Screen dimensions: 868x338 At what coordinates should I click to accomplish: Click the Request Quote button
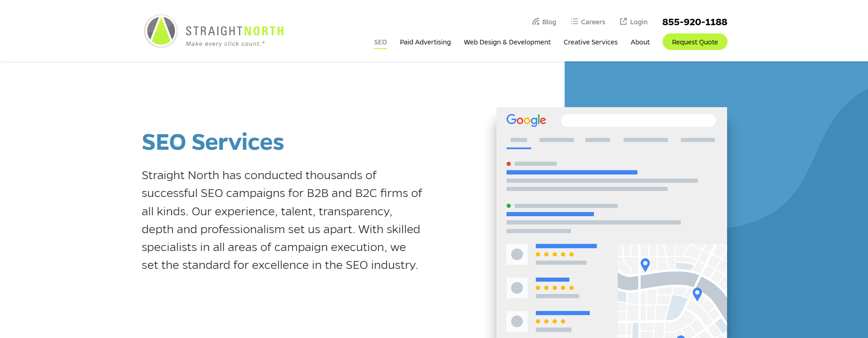point(695,42)
